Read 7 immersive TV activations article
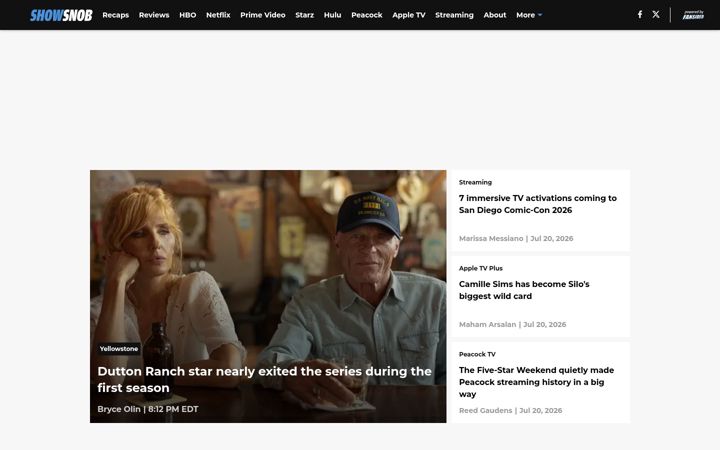This screenshot has width=720, height=450. tap(538, 204)
